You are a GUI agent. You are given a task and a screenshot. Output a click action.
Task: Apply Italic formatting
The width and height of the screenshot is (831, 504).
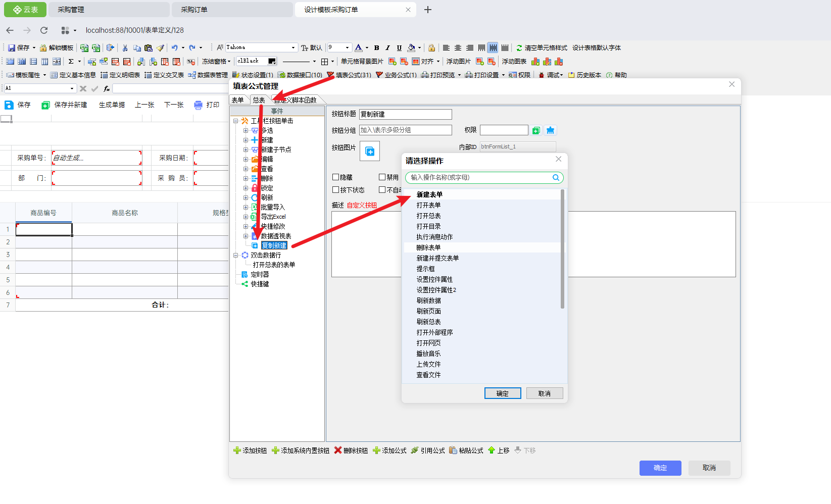[x=387, y=48]
